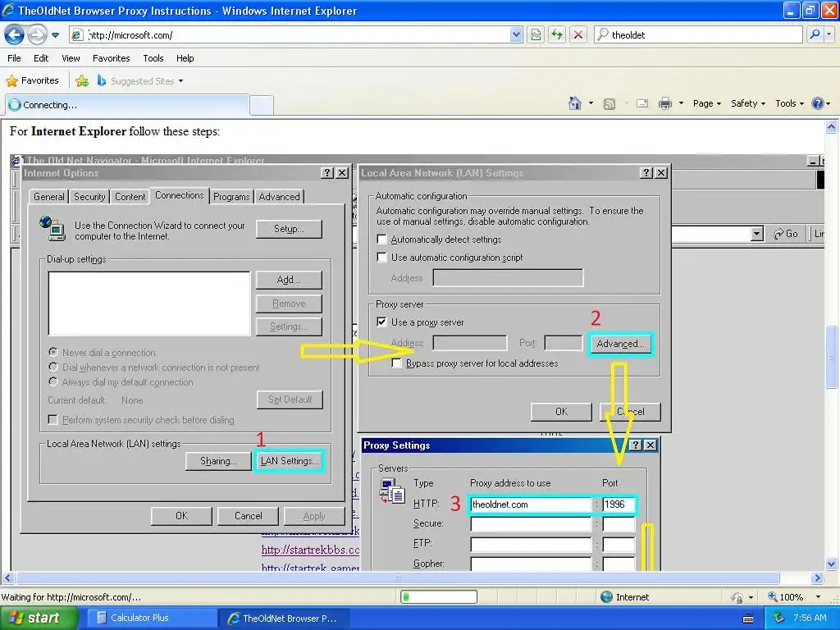Toggle Use a proxy server checkbox
The image size is (840, 630).
(x=382, y=322)
